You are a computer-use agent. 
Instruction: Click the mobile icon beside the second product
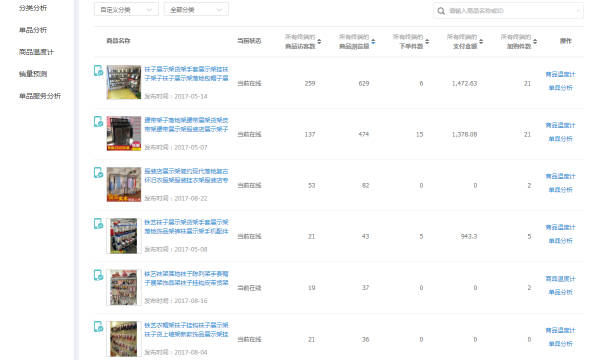[98, 121]
